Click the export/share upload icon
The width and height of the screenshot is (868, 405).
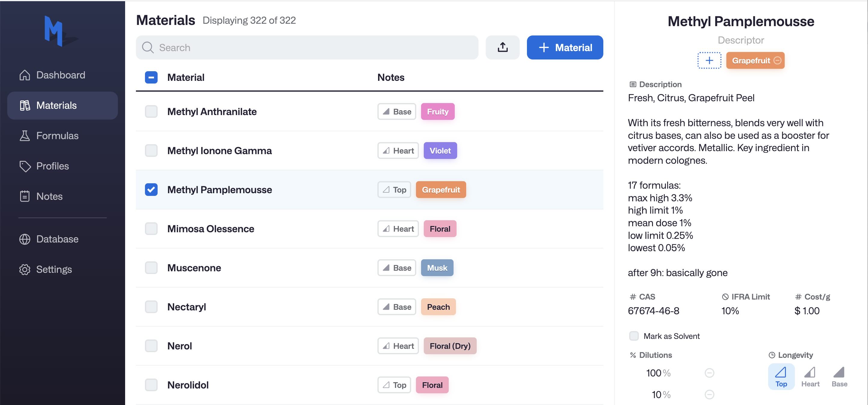tap(502, 47)
